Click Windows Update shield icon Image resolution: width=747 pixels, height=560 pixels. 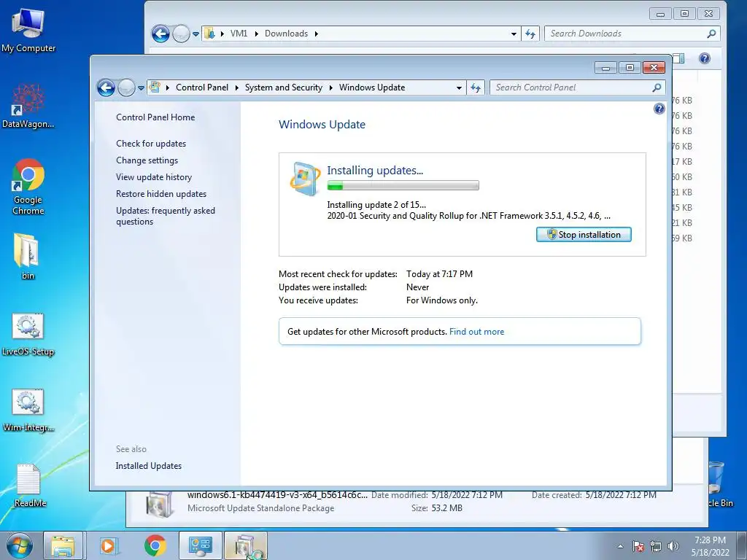tap(304, 179)
